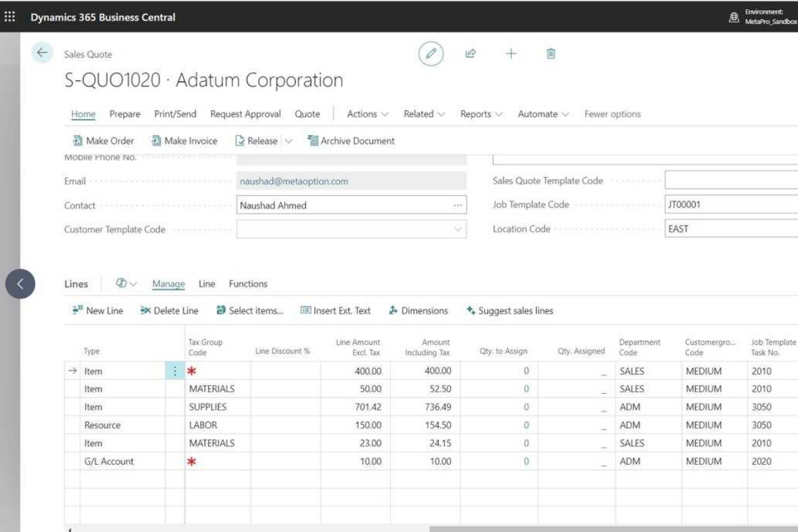
Task: Expand the Related menu
Action: (x=424, y=114)
